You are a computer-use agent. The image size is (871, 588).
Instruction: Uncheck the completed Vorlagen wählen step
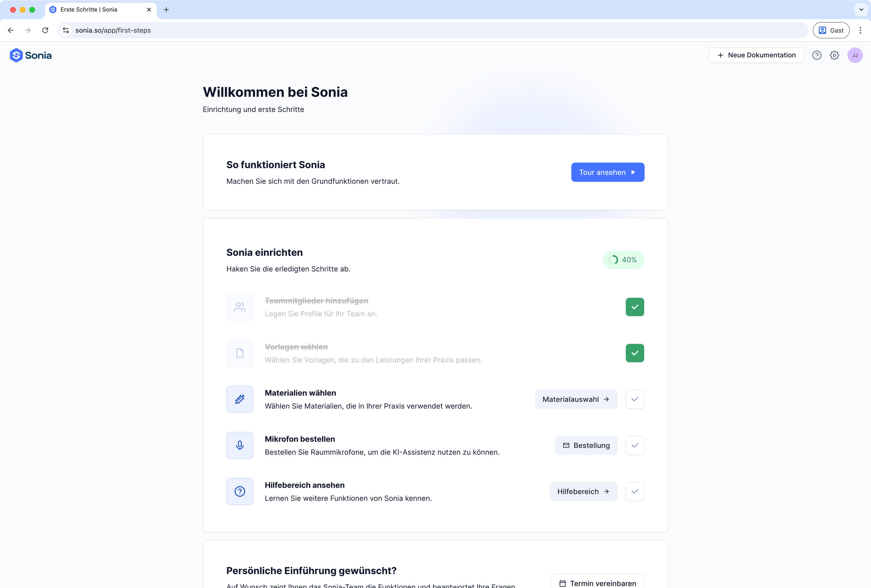click(635, 353)
